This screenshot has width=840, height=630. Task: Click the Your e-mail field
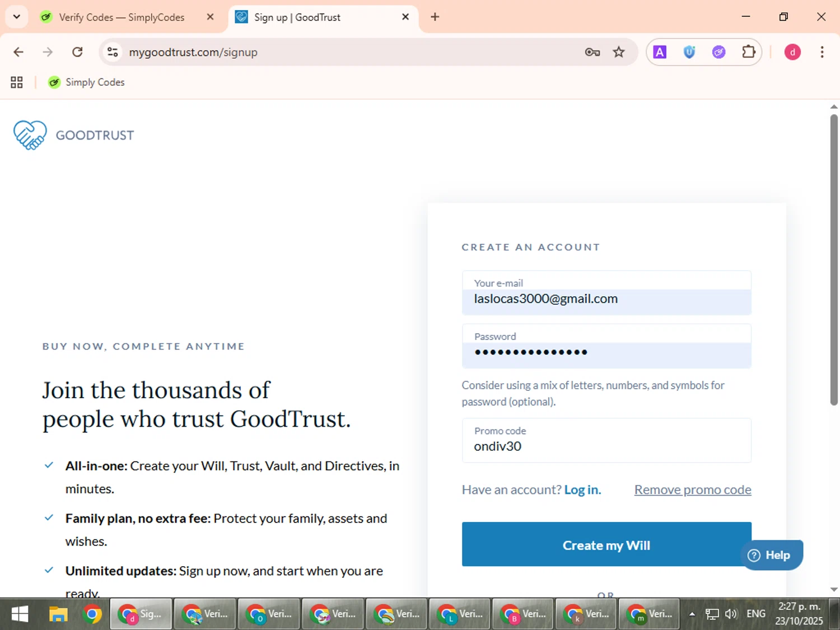(x=606, y=293)
